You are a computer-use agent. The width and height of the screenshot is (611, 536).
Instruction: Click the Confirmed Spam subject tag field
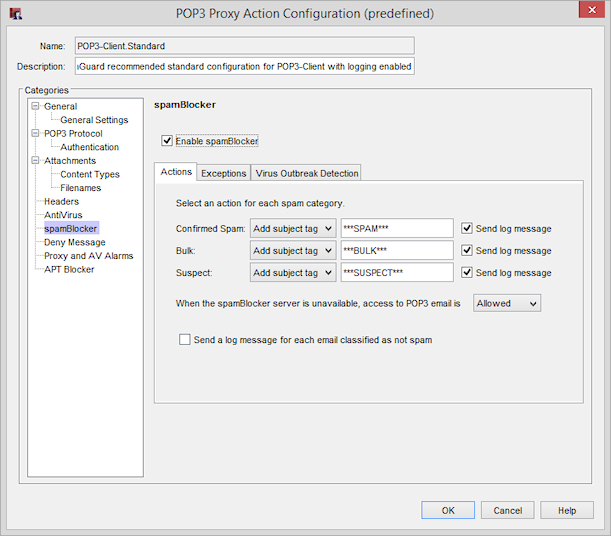click(x=396, y=228)
